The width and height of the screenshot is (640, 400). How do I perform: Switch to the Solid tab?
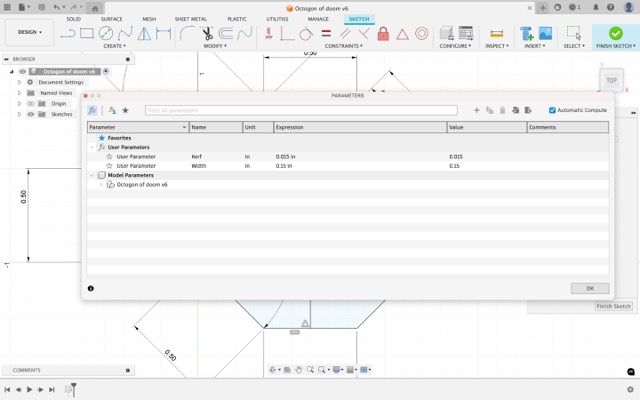[73, 19]
